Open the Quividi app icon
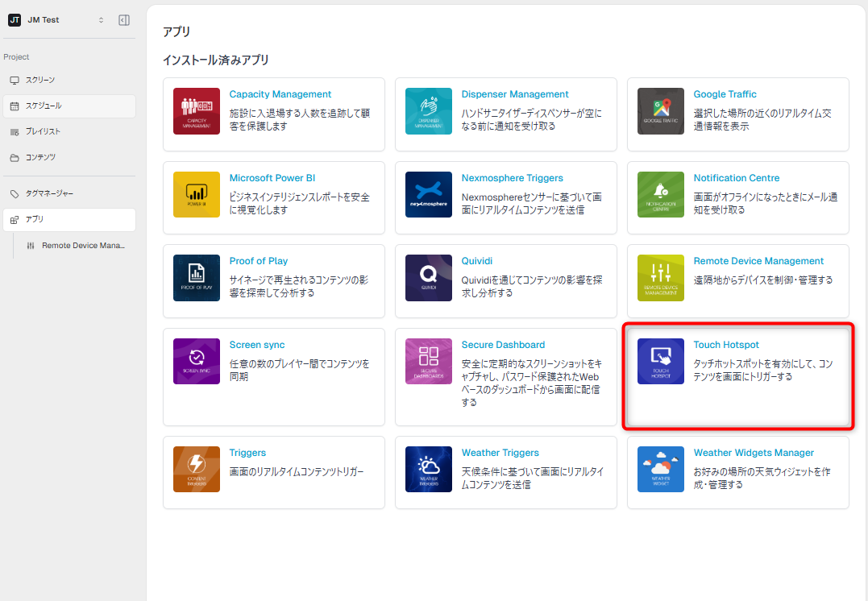This screenshot has width=868, height=601. pyautogui.click(x=429, y=278)
